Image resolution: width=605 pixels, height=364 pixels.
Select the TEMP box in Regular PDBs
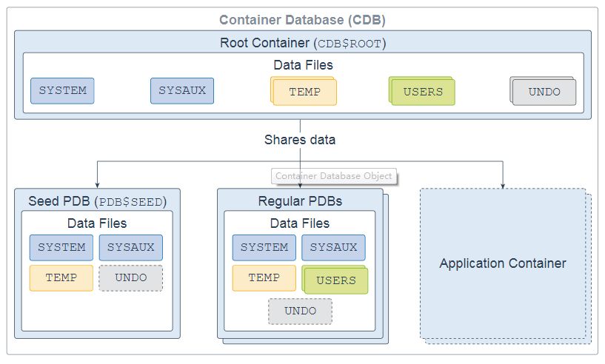point(264,277)
